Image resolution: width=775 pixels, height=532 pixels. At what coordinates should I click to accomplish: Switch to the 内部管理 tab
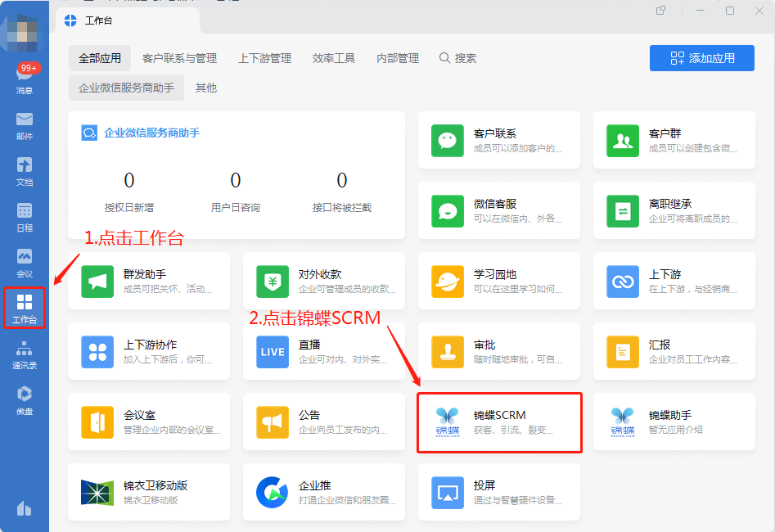click(398, 58)
